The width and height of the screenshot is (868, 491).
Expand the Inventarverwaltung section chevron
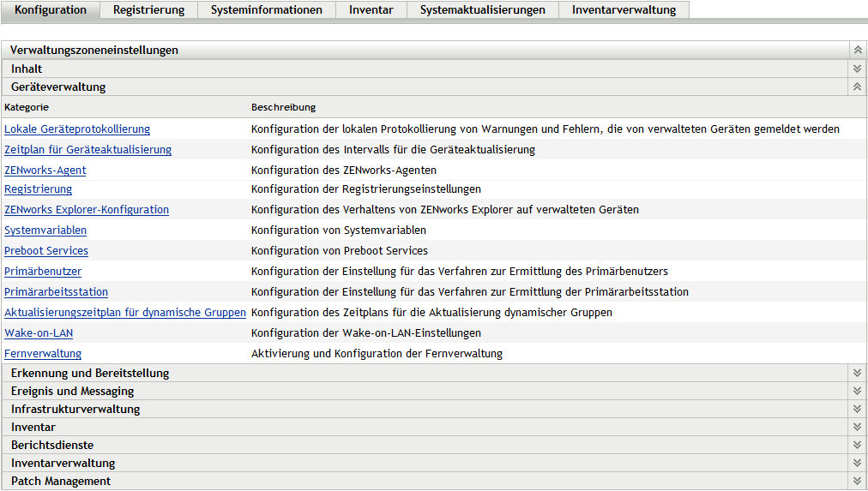(x=857, y=463)
